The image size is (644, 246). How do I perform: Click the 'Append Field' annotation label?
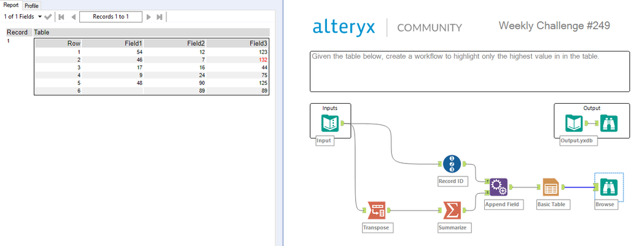pyautogui.click(x=503, y=204)
